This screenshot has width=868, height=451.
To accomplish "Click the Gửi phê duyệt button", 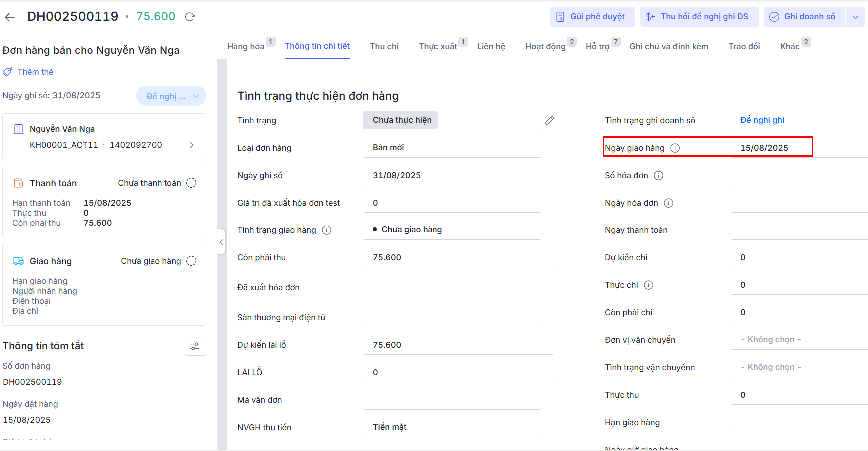I will (x=592, y=17).
